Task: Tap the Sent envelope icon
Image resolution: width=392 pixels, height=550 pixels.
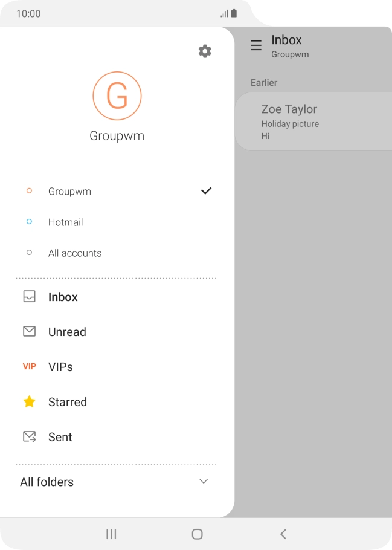Action: pyautogui.click(x=29, y=437)
